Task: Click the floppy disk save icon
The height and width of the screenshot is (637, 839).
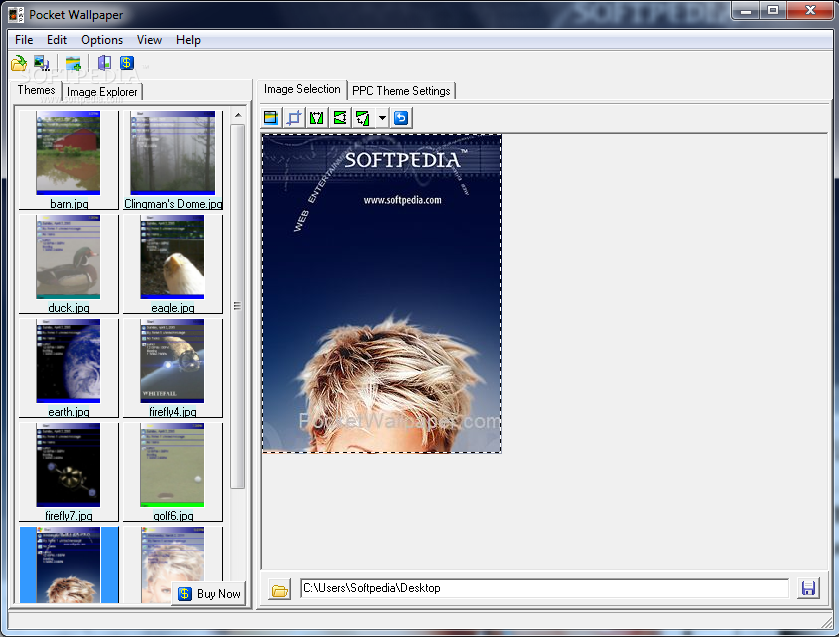Action: (x=808, y=588)
